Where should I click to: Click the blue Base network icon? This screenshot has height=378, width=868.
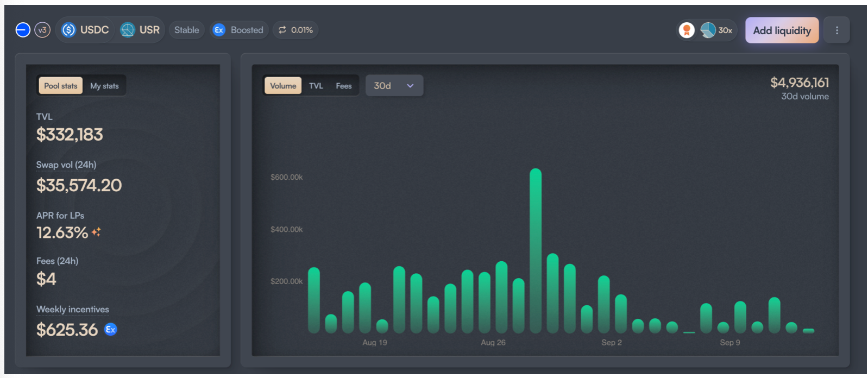tap(23, 30)
